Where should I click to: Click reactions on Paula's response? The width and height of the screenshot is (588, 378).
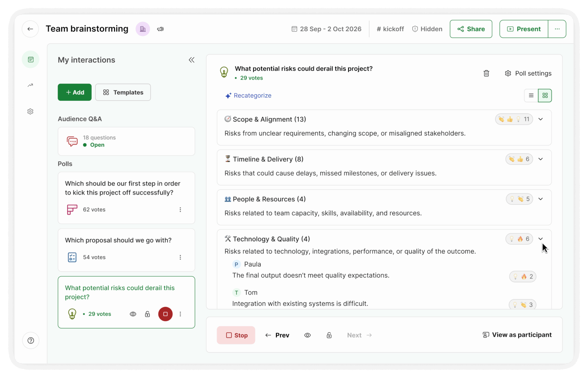pos(523,276)
